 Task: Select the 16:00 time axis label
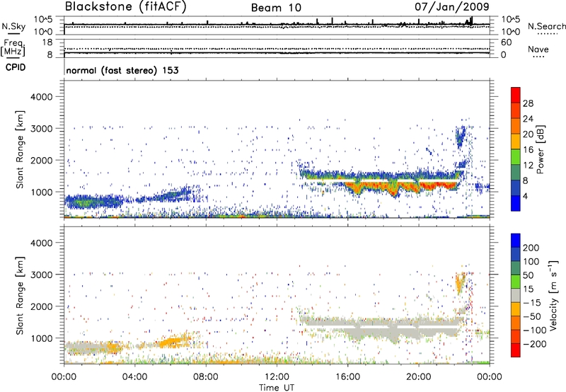pyautogui.click(x=348, y=376)
